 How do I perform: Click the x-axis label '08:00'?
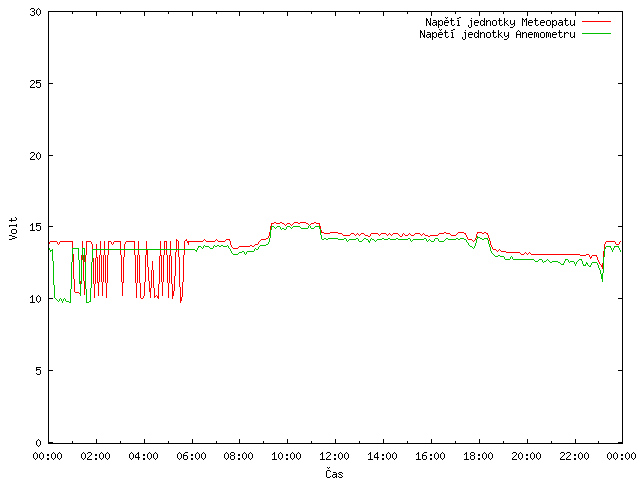239,456
